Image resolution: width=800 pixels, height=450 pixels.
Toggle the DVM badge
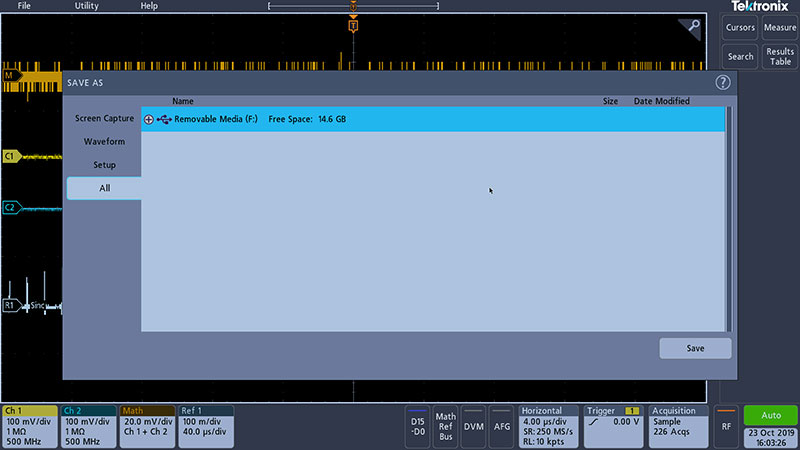(473, 426)
